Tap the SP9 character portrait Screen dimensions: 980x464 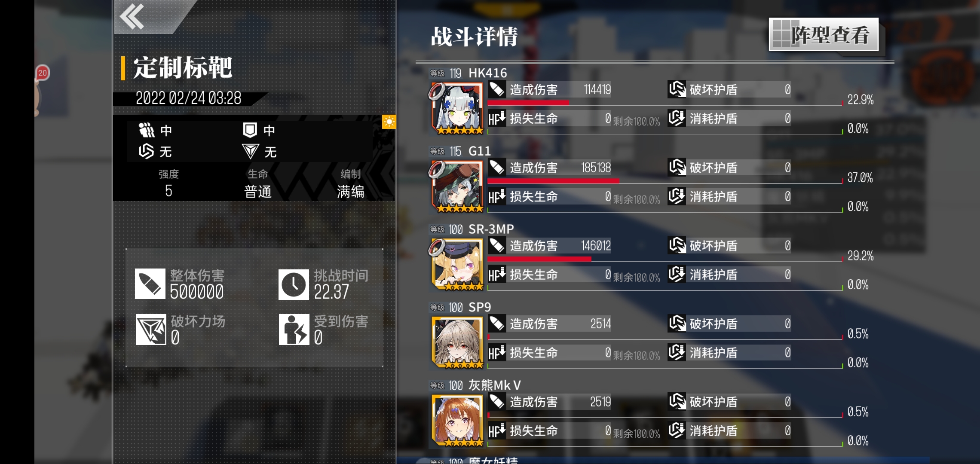(457, 343)
